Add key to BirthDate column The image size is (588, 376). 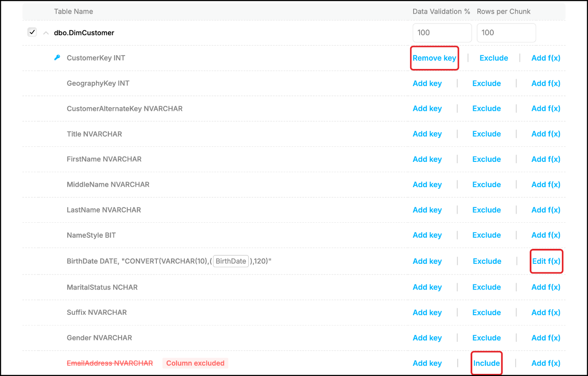pyautogui.click(x=427, y=261)
